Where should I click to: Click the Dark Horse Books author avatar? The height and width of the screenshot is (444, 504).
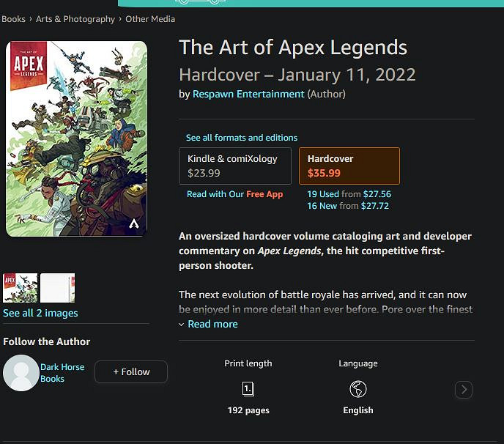tap(21, 373)
